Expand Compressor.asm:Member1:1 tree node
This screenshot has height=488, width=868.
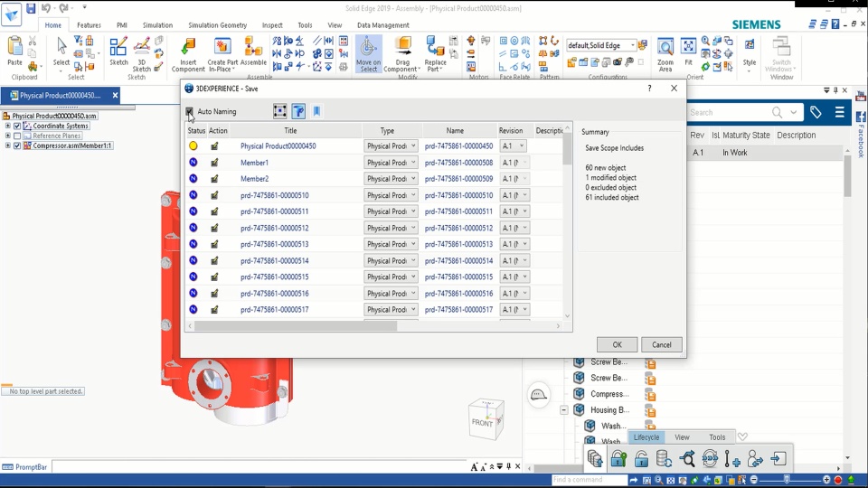point(8,146)
